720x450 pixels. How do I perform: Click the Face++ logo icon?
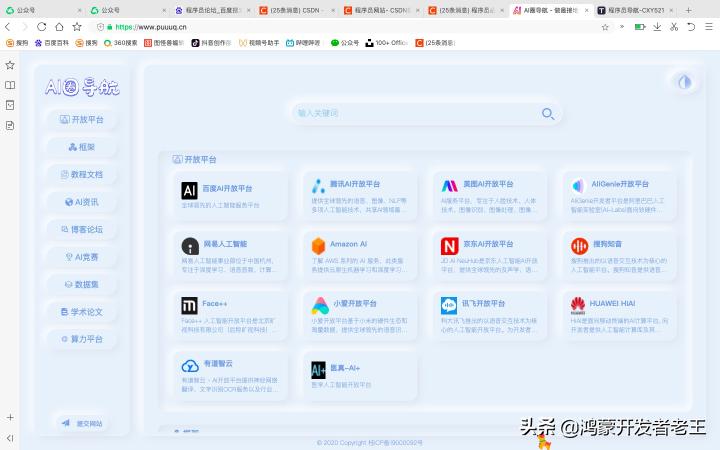click(x=189, y=305)
